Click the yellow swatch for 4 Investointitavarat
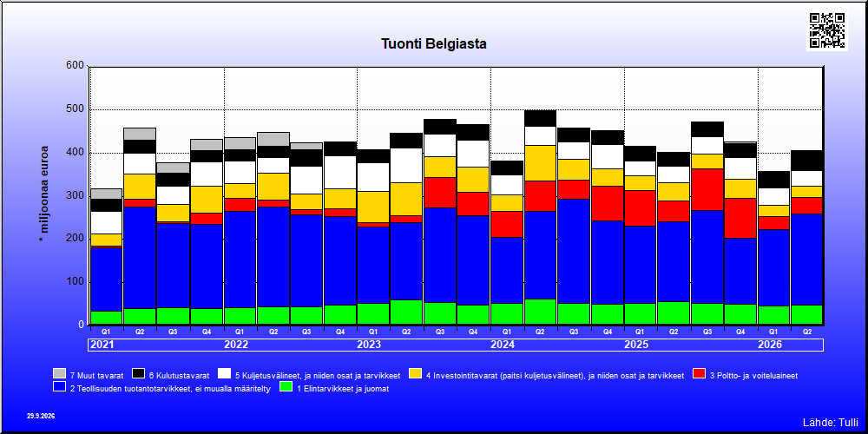The image size is (868, 434). 415,373
